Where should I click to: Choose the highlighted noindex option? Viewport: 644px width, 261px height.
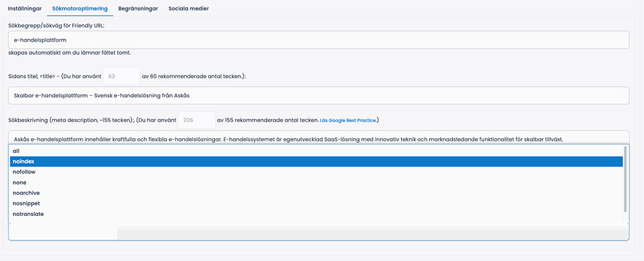(316, 161)
